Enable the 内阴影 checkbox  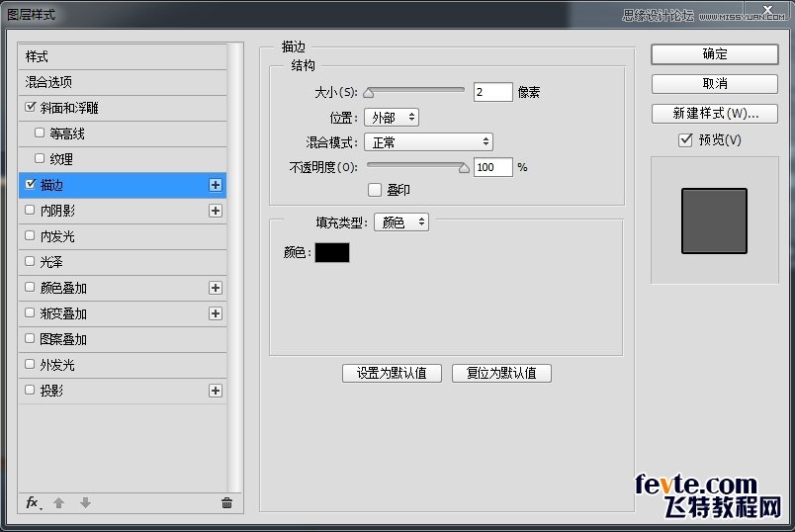pyautogui.click(x=30, y=210)
